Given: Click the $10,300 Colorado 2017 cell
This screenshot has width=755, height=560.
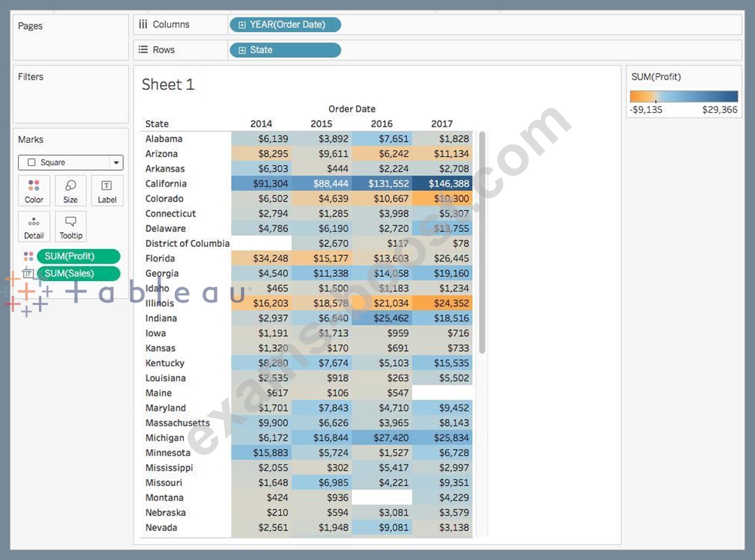Looking at the screenshot, I should 442,198.
